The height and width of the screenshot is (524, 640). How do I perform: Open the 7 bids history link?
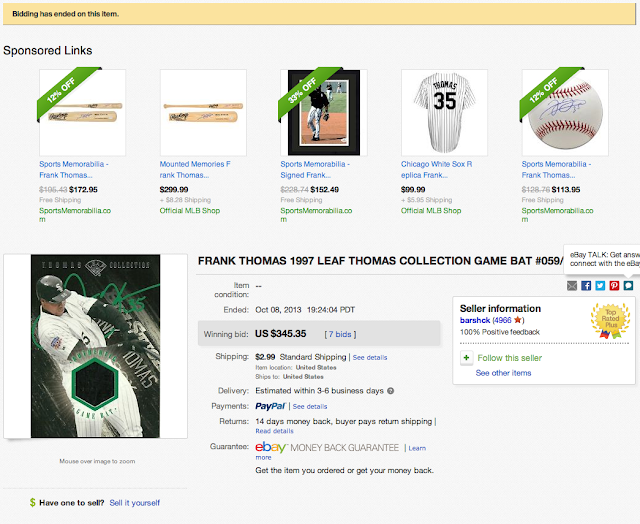coord(342,332)
